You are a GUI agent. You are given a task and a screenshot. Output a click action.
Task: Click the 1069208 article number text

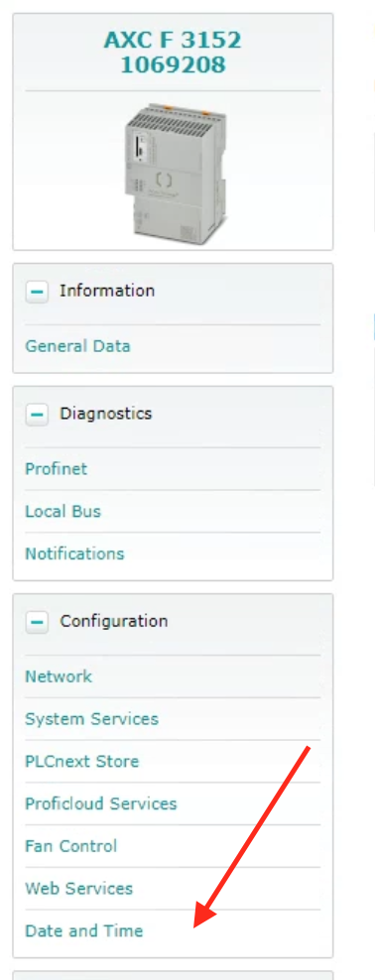[x=174, y=65]
